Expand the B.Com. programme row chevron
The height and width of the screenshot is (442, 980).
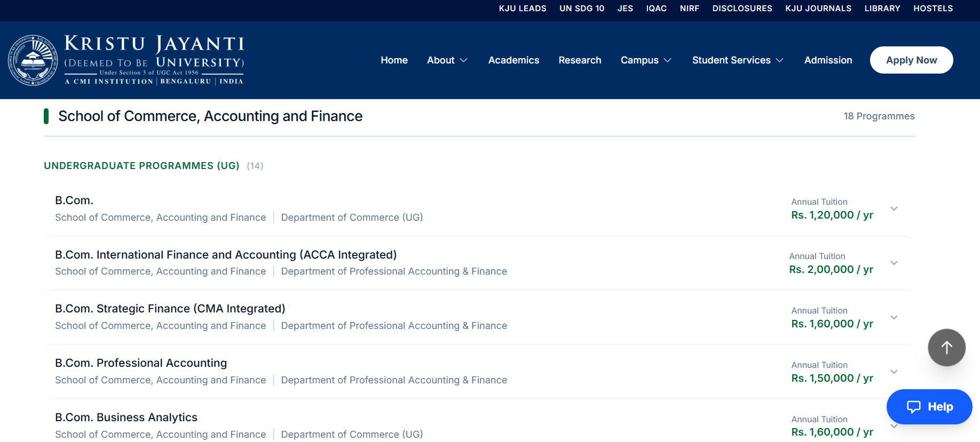coord(894,208)
